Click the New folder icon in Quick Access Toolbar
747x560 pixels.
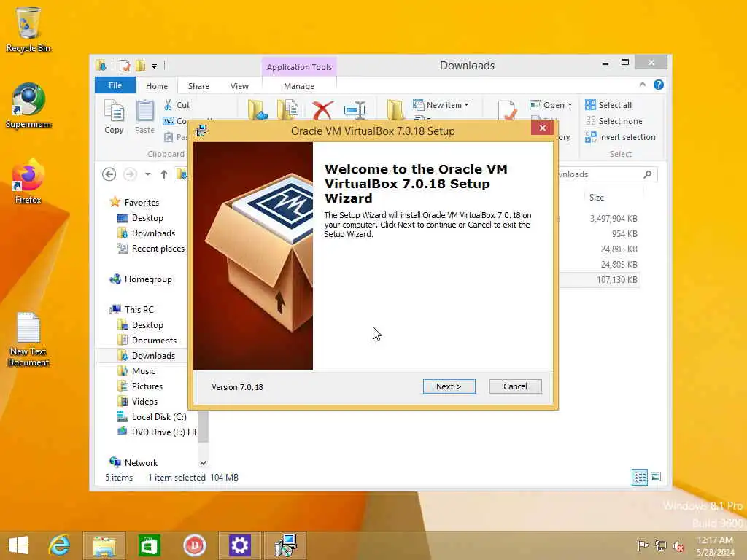(x=141, y=66)
